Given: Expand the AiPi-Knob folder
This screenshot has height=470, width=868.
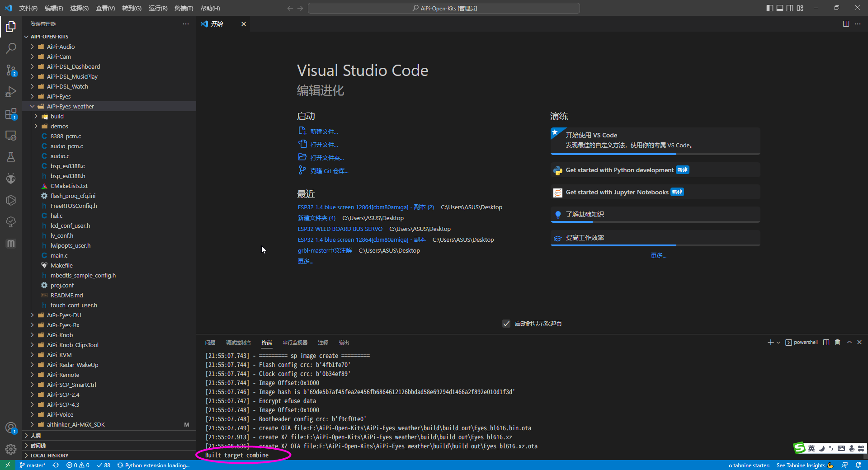Looking at the screenshot, I should pos(109,335).
